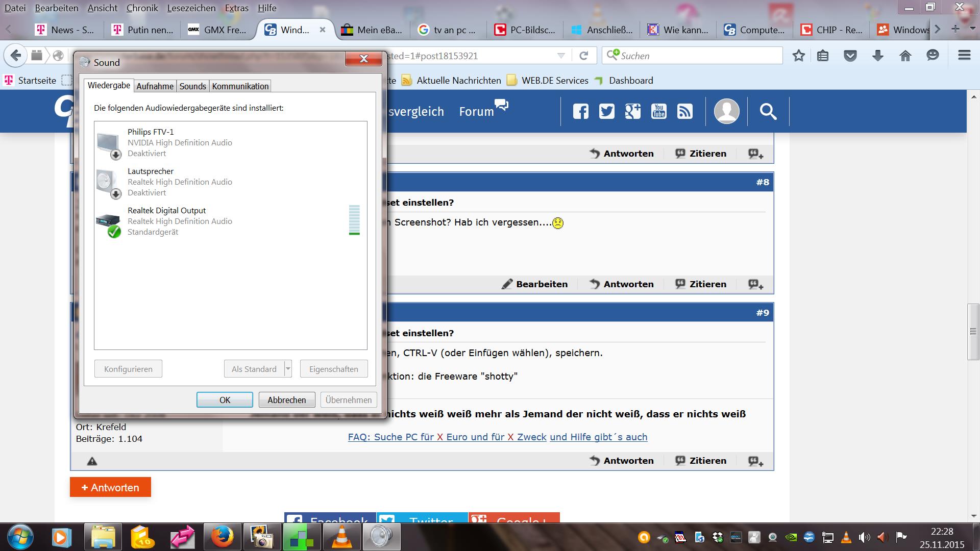This screenshot has height=551, width=980.
Task: Click the Twitter icon in site header
Action: click(x=606, y=111)
